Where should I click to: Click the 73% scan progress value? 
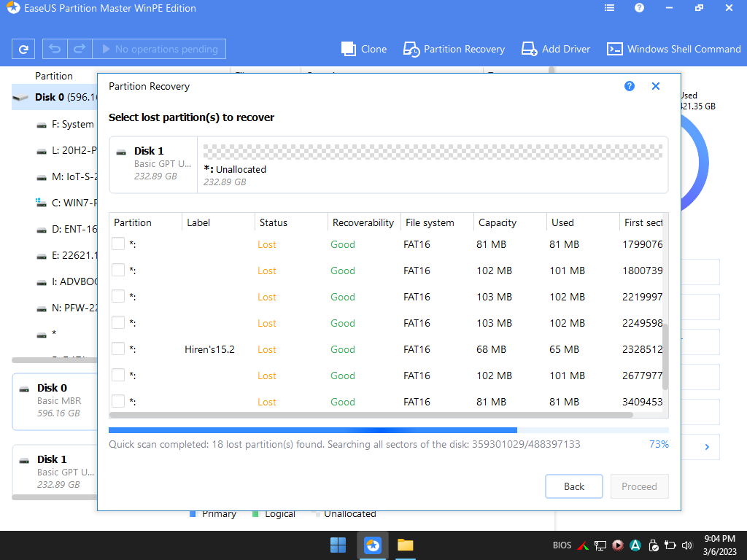[x=659, y=444]
